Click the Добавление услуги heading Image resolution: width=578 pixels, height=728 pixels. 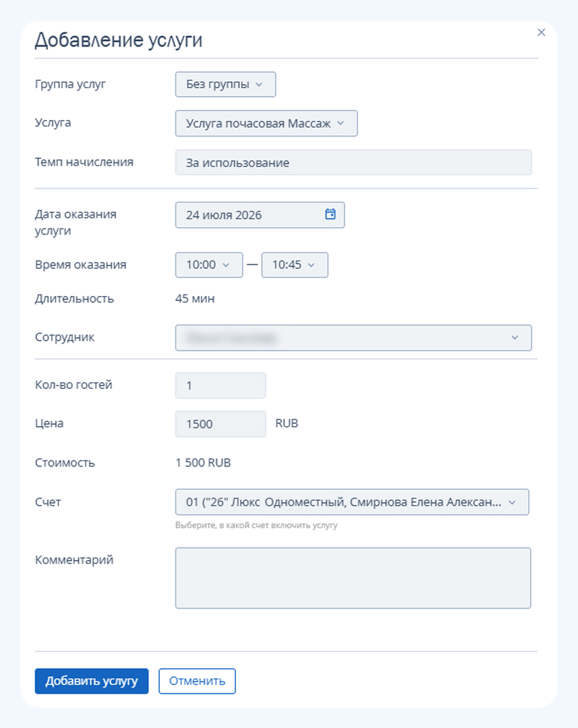119,40
